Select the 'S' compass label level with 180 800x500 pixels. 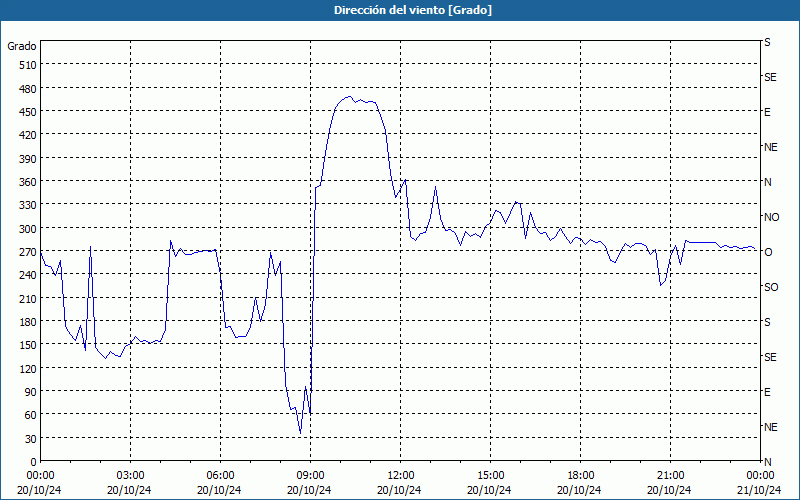(767, 322)
